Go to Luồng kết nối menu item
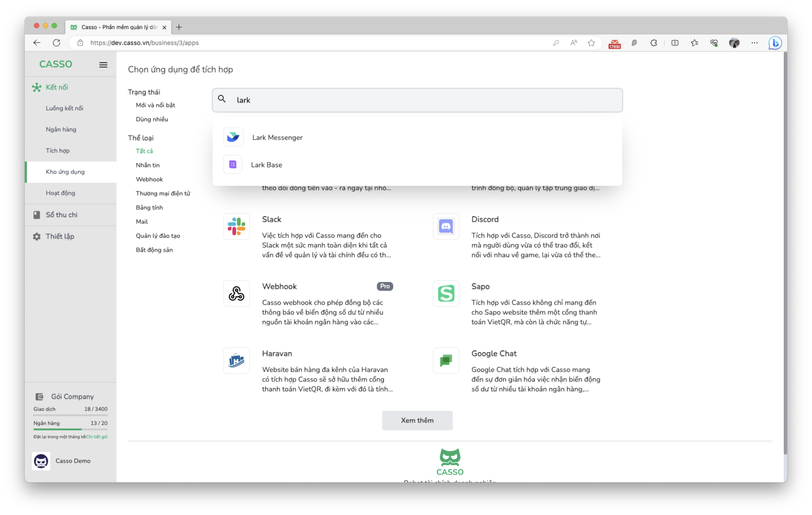Screen dimensions: 812x515 click(x=64, y=108)
